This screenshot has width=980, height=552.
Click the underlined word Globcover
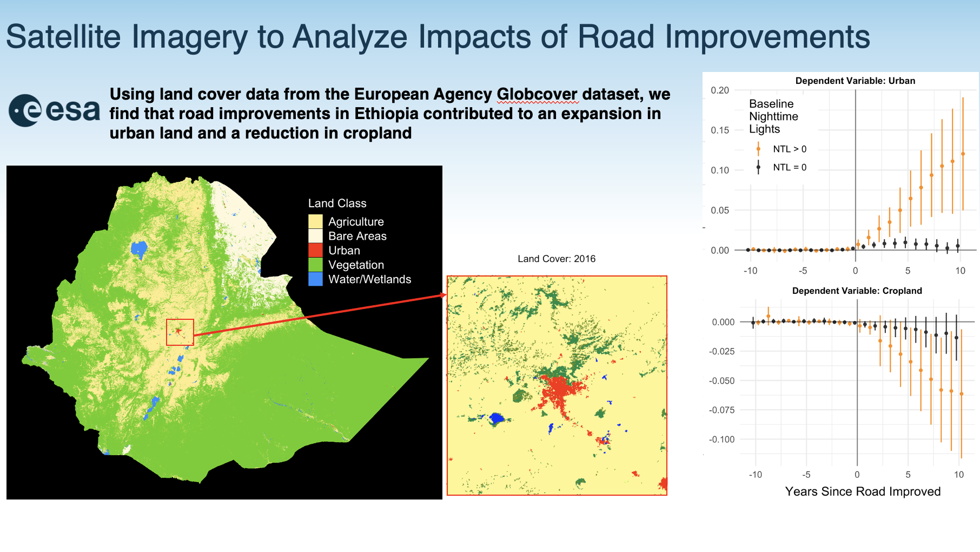point(537,94)
